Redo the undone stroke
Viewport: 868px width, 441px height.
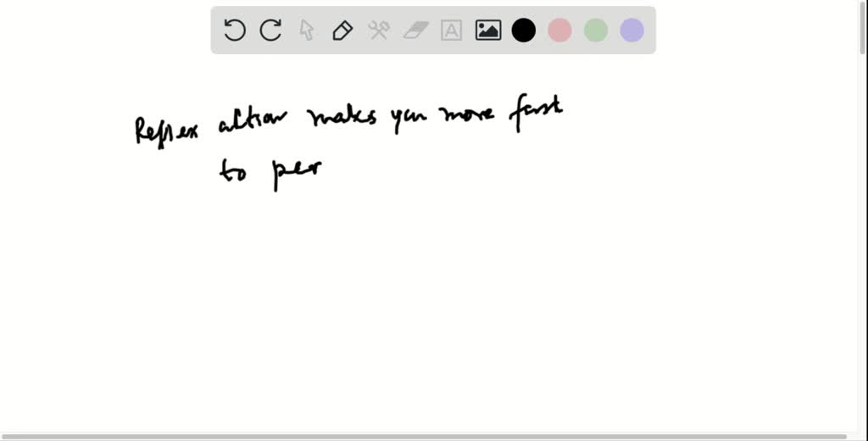point(270,31)
